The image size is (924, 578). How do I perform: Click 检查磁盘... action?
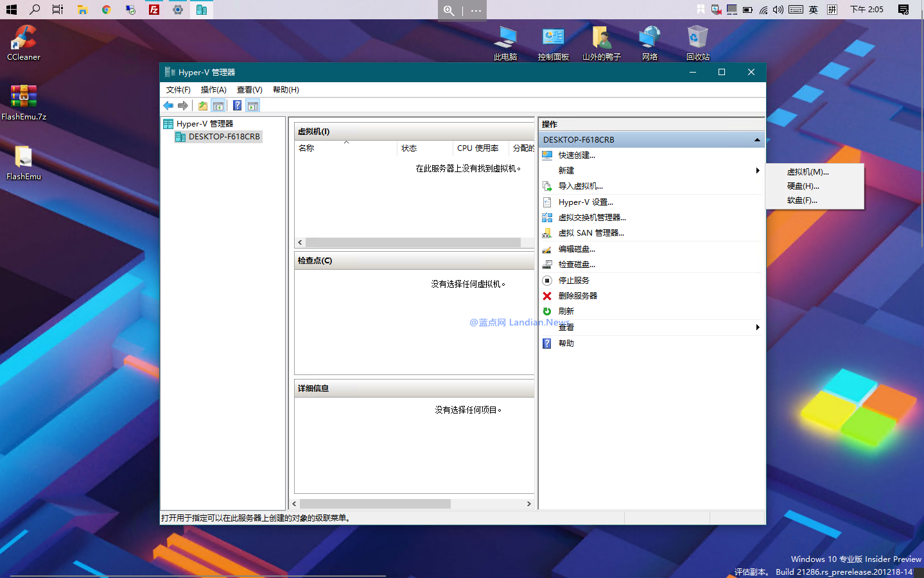577,265
